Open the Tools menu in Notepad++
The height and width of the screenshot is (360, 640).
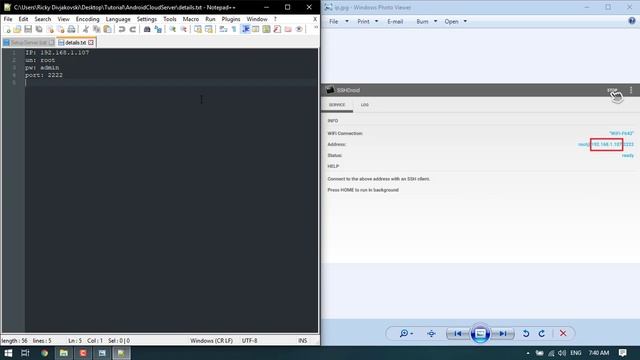pos(170,19)
